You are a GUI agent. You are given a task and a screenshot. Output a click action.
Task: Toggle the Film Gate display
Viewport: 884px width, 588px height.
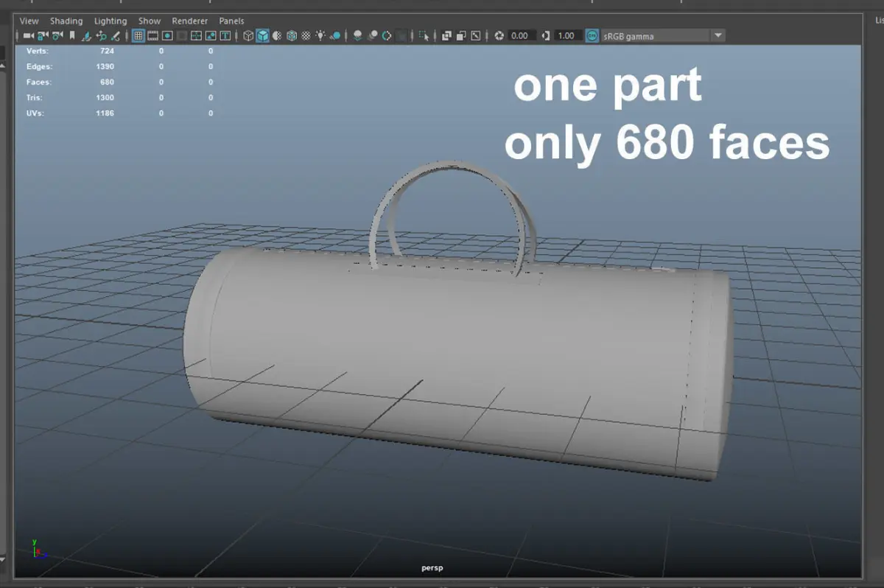point(152,35)
